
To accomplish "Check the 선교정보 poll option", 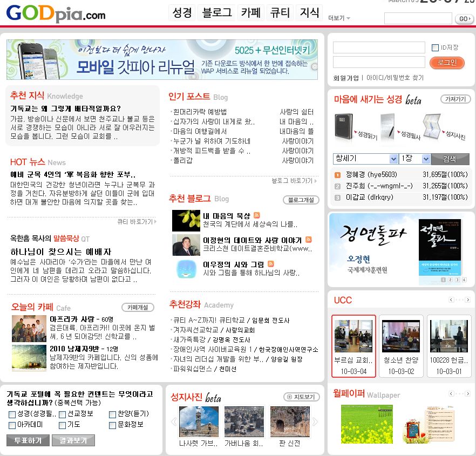I will (x=63, y=414).
